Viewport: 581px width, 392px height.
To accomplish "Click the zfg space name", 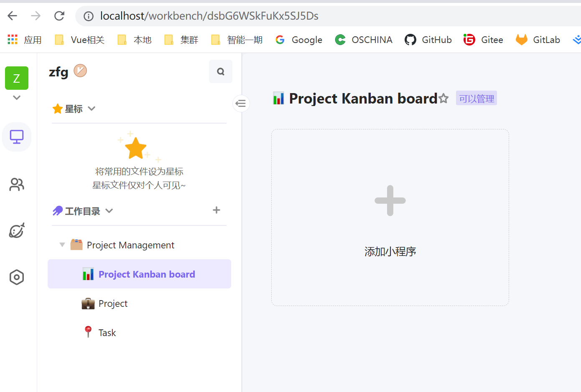I will (59, 72).
